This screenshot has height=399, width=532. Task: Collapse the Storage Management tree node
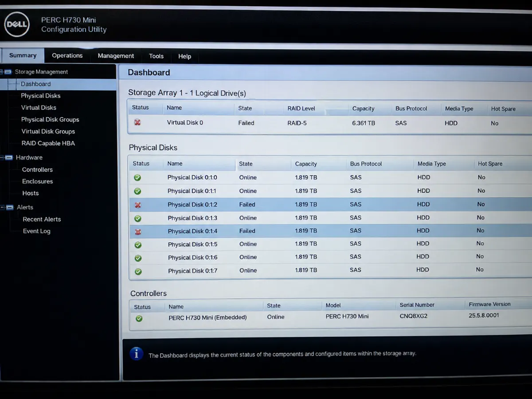[x=8, y=71]
